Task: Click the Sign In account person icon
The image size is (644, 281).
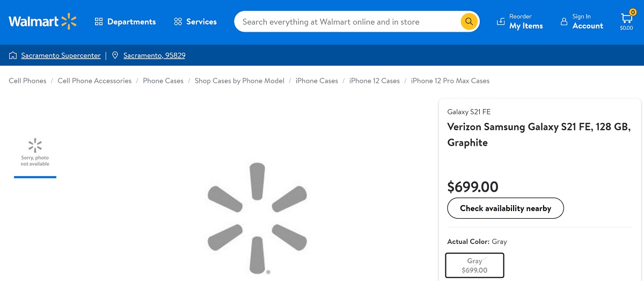Action: point(563,21)
